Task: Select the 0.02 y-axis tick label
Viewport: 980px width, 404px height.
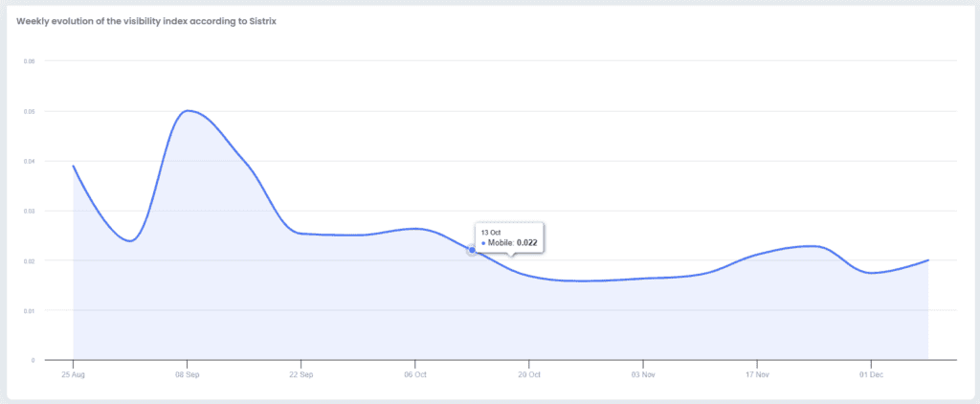Action: [29, 260]
